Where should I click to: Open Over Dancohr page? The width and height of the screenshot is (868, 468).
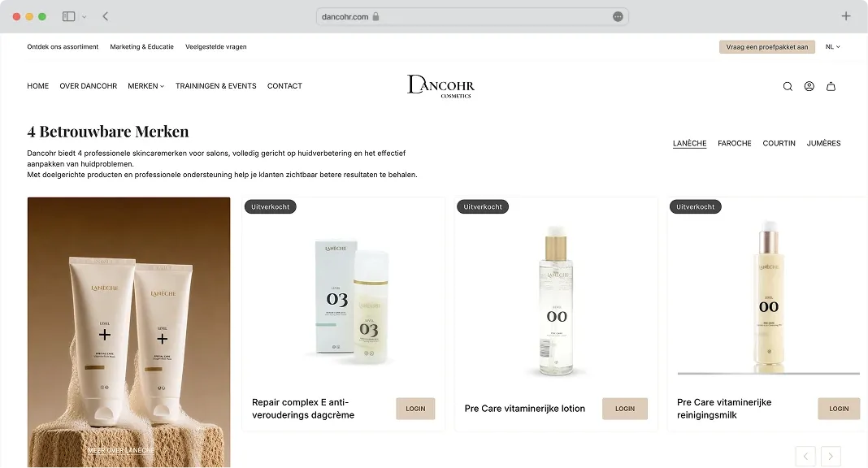[x=89, y=86]
